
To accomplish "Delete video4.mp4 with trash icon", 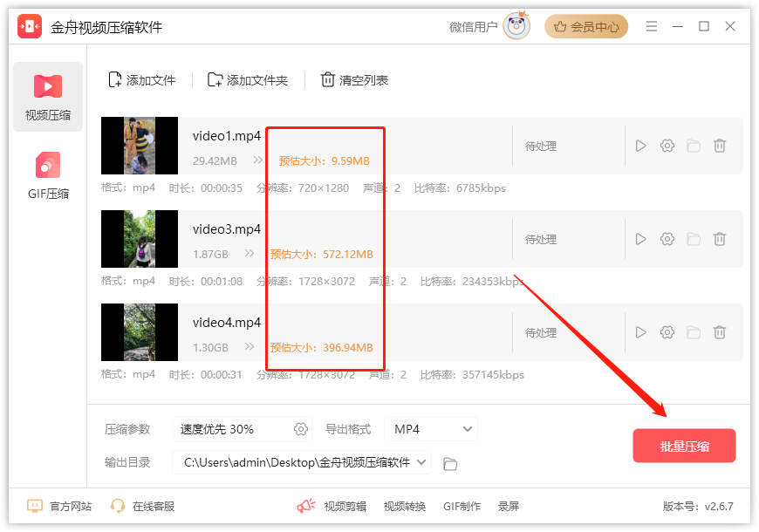I will (720, 332).
